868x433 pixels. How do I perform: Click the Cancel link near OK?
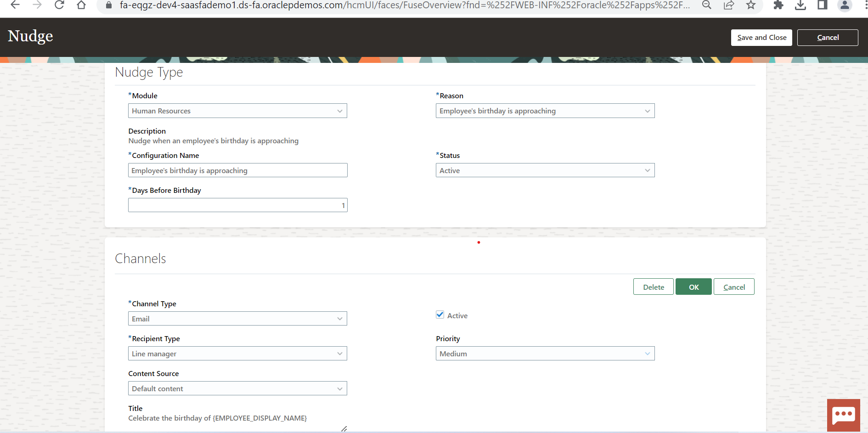point(734,287)
